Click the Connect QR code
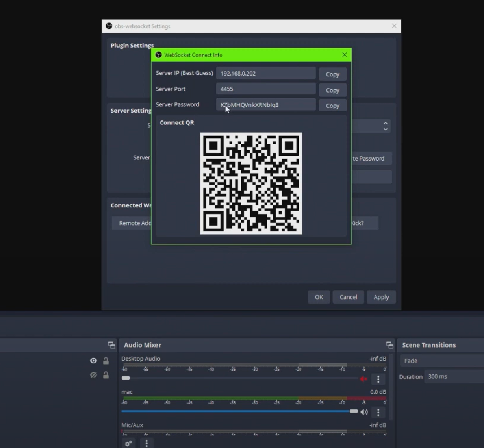The height and width of the screenshot is (448, 484). click(251, 183)
